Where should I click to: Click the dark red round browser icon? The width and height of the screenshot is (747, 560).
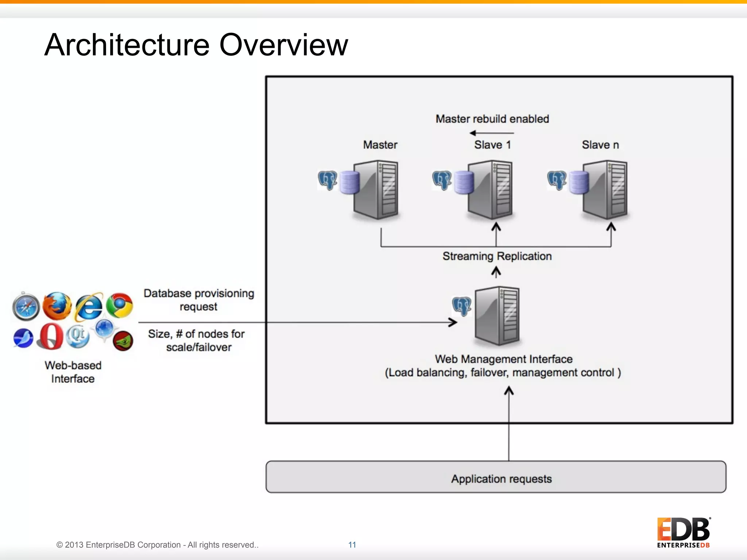click(123, 341)
